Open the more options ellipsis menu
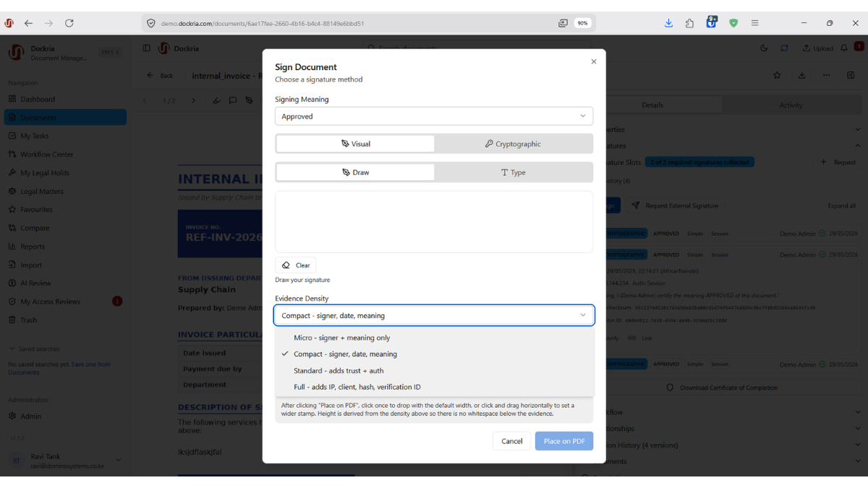The width and height of the screenshot is (868, 488). pyautogui.click(x=826, y=75)
